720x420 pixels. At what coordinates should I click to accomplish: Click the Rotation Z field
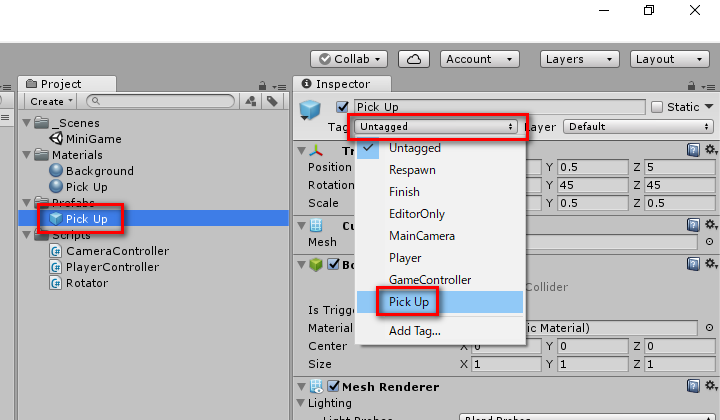pos(680,185)
